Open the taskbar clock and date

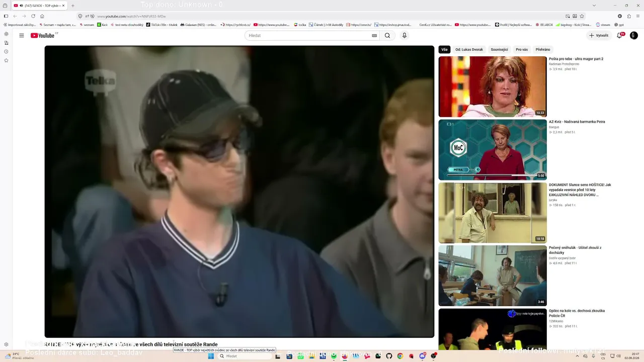coord(631,356)
